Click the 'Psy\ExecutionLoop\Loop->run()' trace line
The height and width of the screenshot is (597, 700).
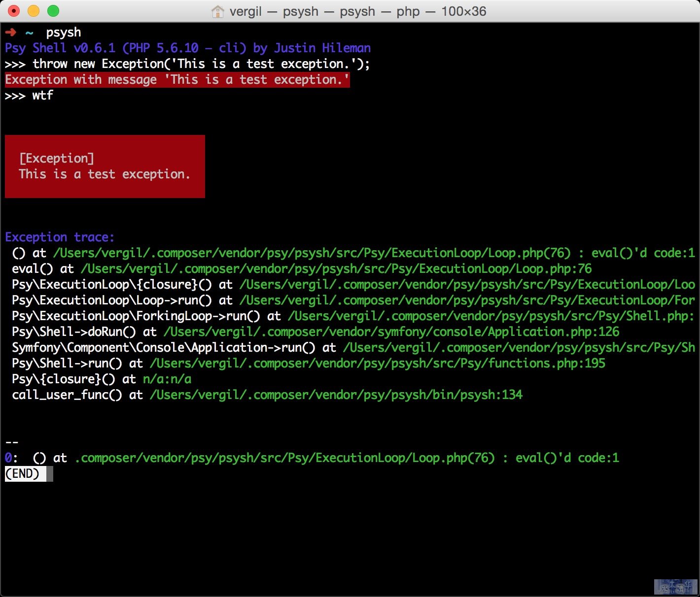tap(353, 300)
